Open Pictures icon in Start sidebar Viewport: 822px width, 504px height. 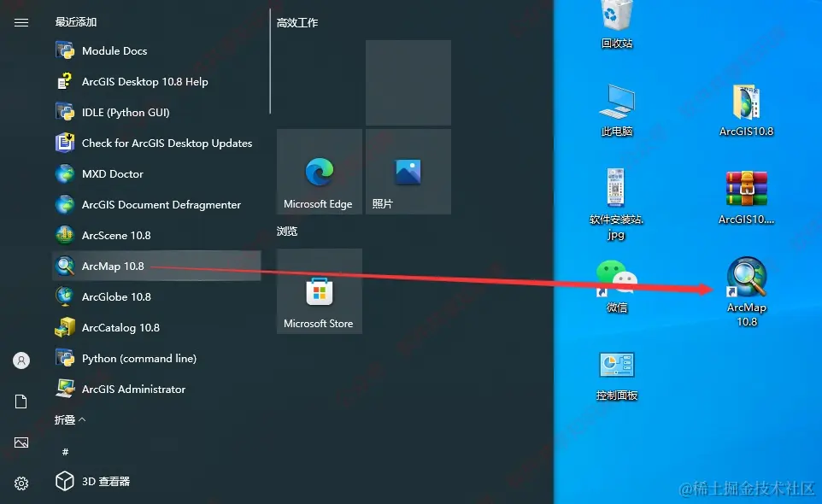pyautogui.click(x=21, y=442)
